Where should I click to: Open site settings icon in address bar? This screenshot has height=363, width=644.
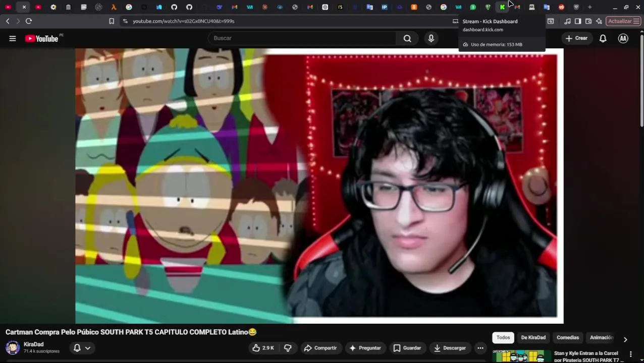pos(125,21)
